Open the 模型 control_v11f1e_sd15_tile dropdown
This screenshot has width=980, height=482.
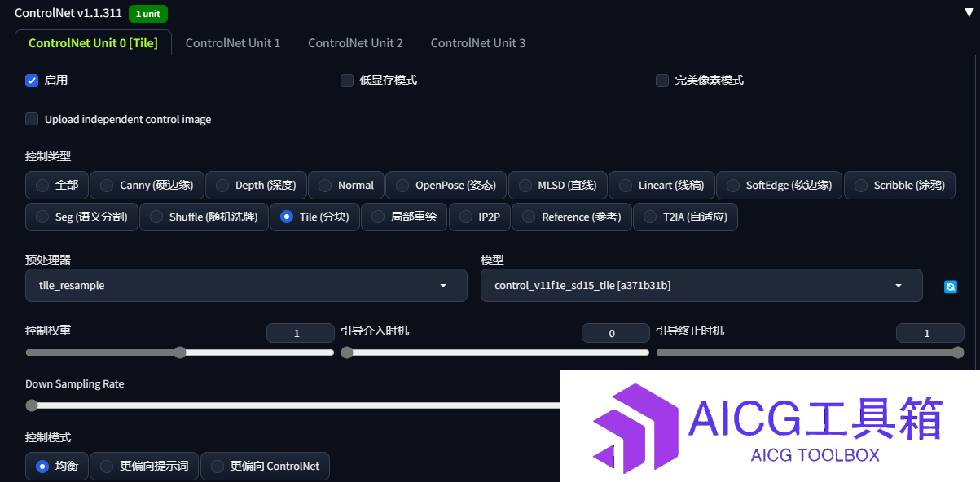(x=701, y=286)
